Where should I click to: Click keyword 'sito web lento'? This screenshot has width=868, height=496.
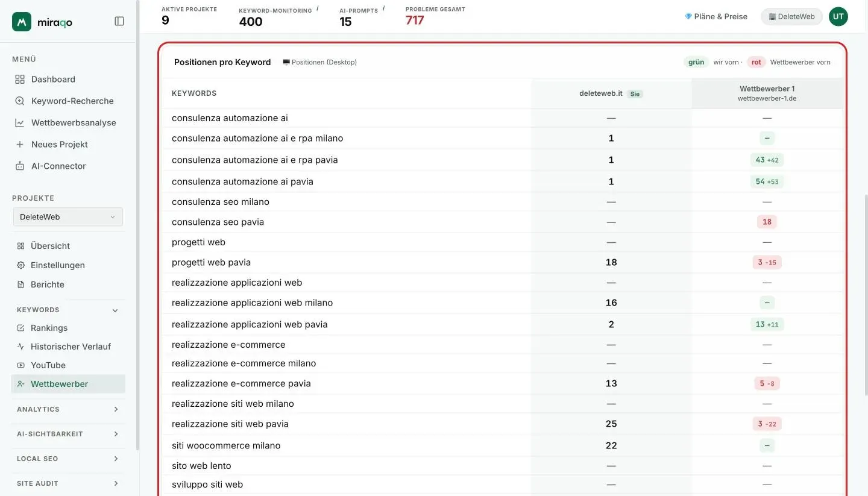(201, 466)
